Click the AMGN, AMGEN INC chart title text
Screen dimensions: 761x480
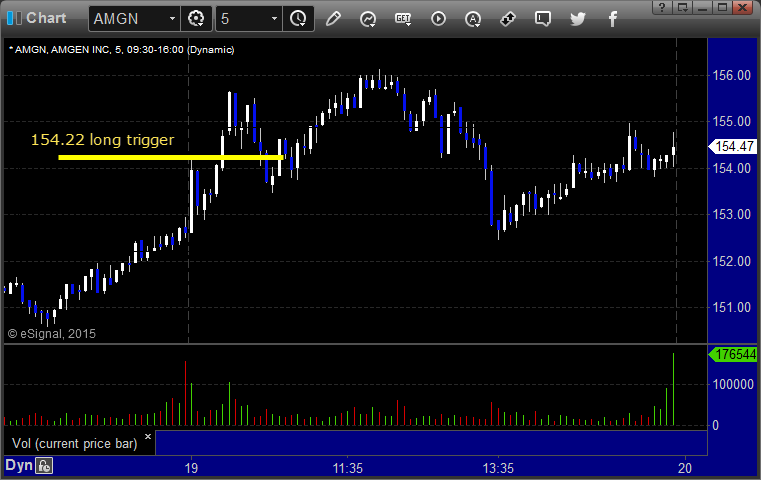pyautogui.click(x=121, y=50)
